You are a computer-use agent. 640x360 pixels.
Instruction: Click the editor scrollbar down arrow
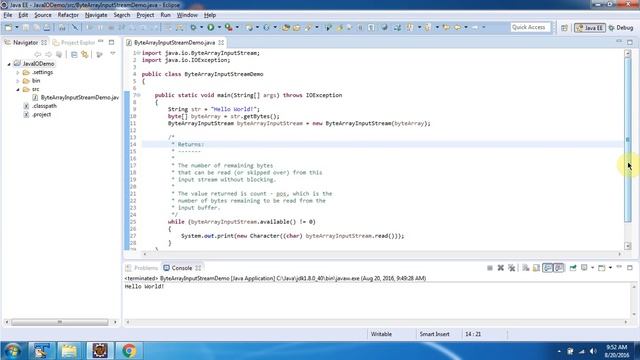click(x=628, y=246)
